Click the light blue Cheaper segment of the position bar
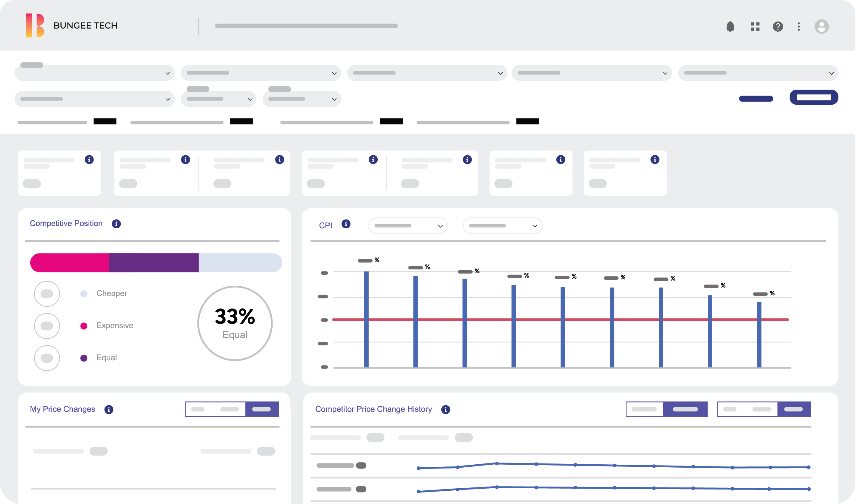 pos(240,263)
